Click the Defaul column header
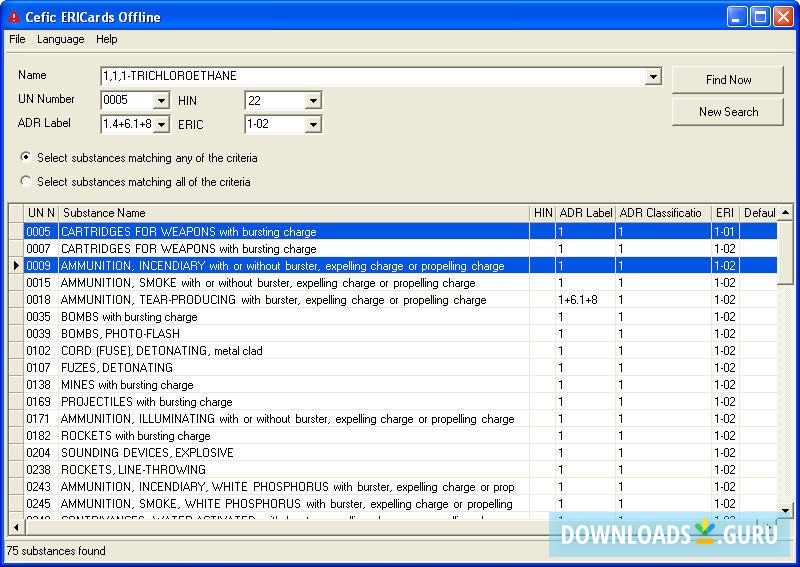 click(x=759, y=213)
